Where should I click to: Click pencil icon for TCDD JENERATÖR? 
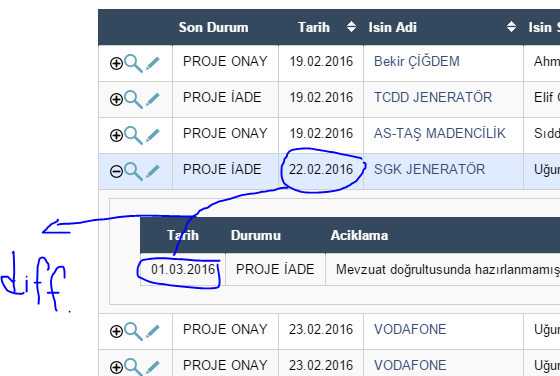(x=152, y=99)
